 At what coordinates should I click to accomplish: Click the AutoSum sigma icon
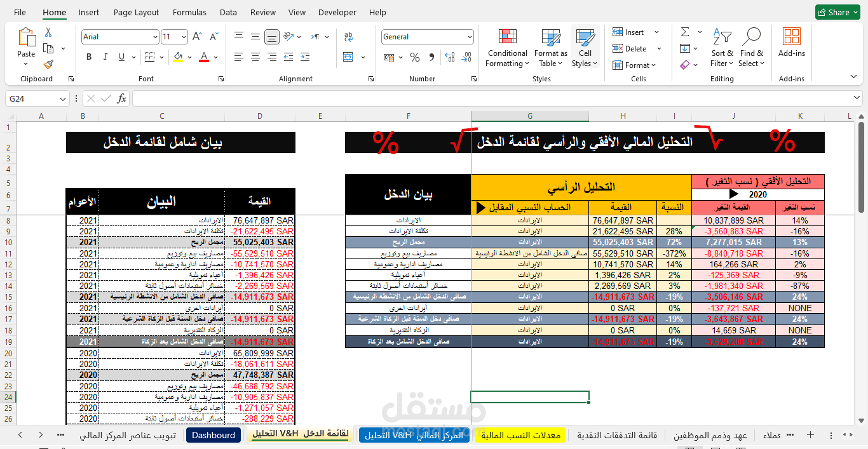(685, 32)
